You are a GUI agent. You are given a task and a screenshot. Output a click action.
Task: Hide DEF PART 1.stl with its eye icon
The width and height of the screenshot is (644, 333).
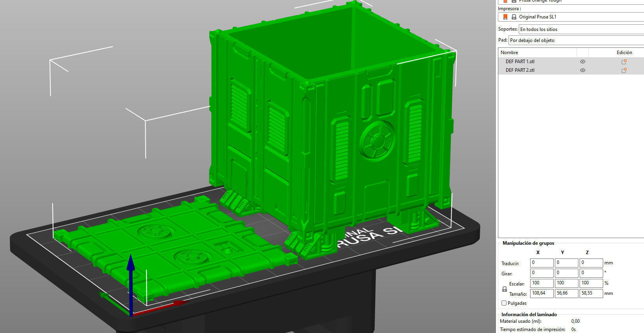click(583, 62)
